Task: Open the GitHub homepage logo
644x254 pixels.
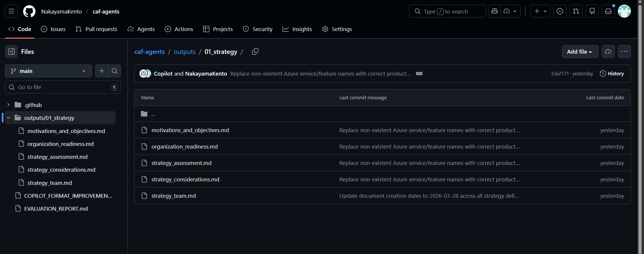Action: [x=29, y=11]
